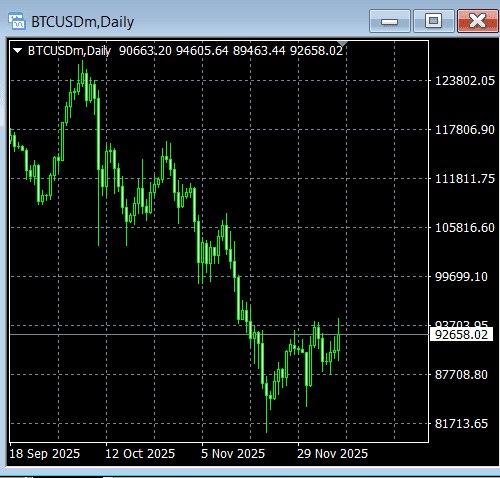Minimize the BTCUSDm,Daily chart window
This screenshot has width=500, height=478.
[x=390, y=21]
